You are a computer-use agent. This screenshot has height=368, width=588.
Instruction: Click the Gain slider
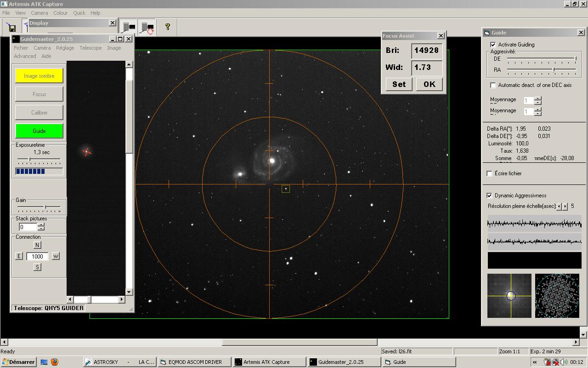coord(39,207)
